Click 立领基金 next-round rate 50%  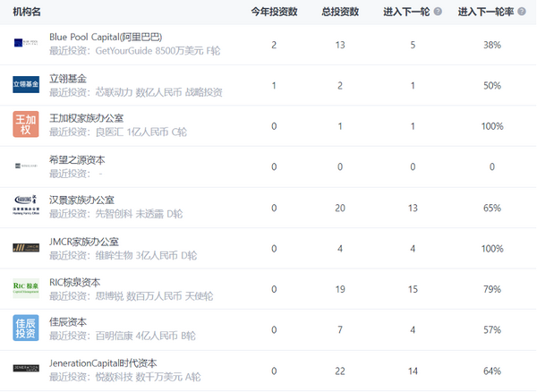[x=492, y=86]
